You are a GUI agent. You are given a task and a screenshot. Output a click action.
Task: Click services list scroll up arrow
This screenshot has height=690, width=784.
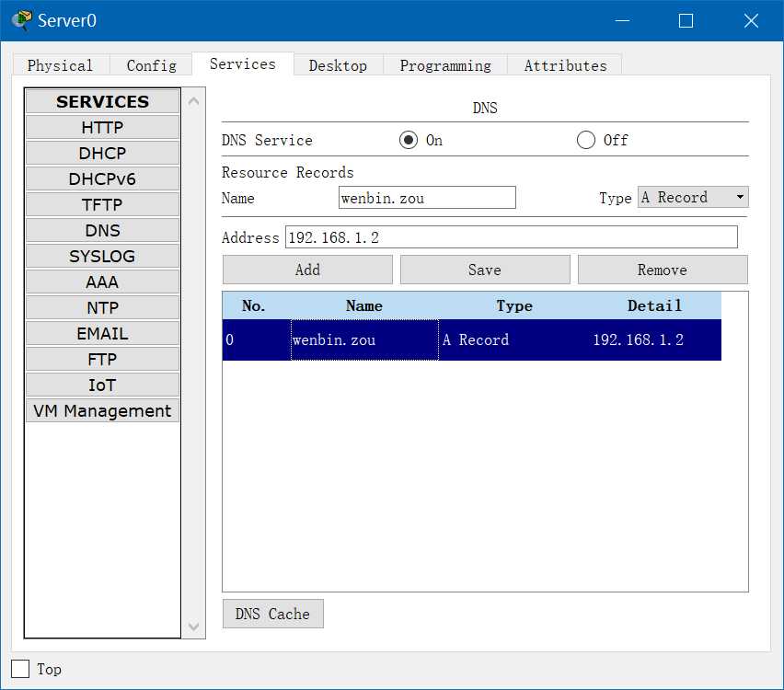click(x=194, y=101)
